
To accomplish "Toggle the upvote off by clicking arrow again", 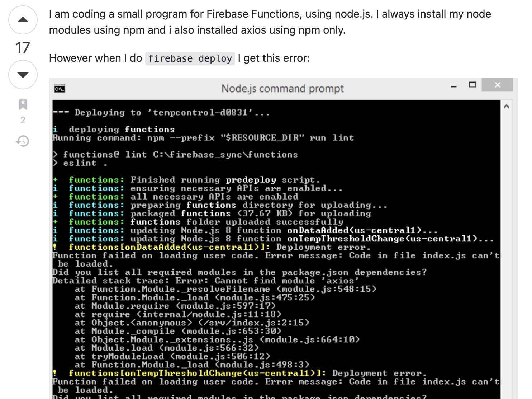I will click(x=23, y=20).
